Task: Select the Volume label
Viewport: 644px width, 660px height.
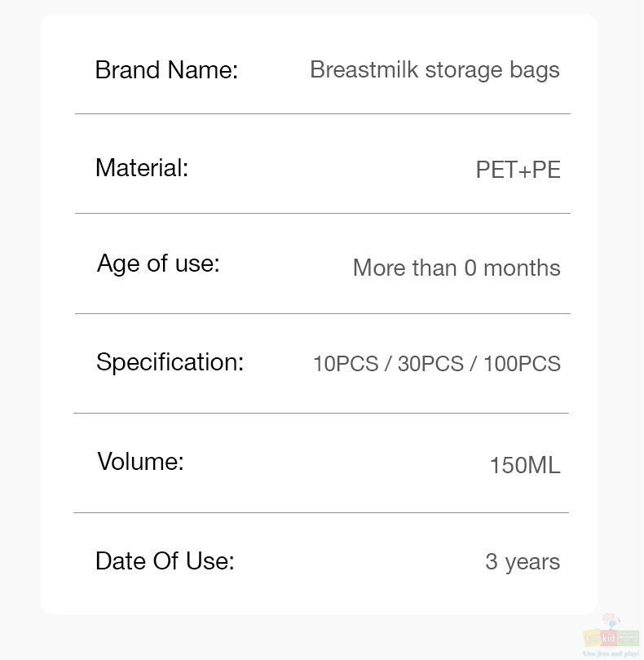Action: 140,461
